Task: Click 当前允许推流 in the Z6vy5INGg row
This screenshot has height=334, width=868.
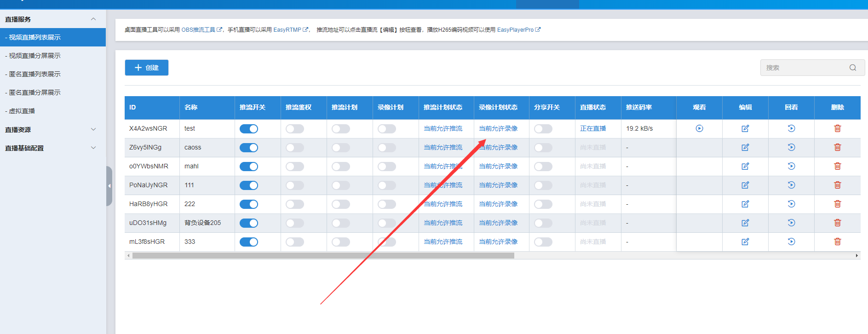Action: point(443,147)
